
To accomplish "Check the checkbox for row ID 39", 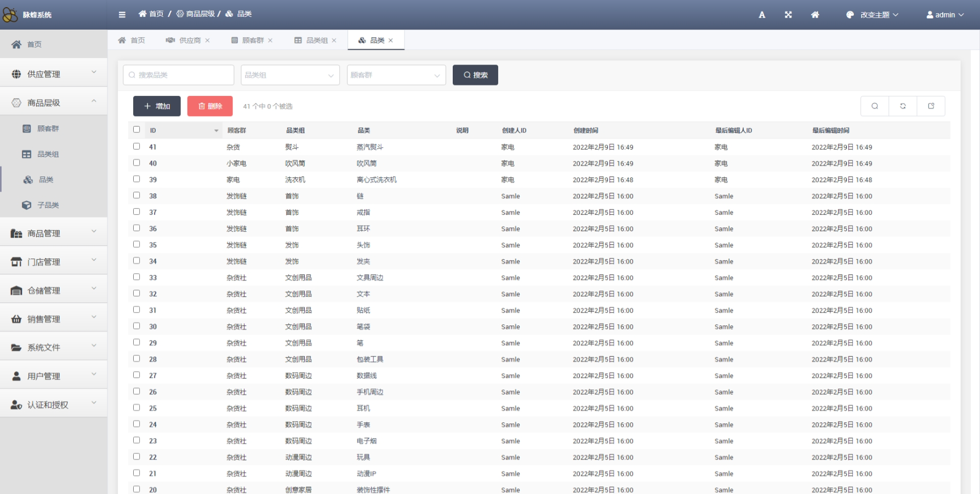I will (x=136, y=179).
